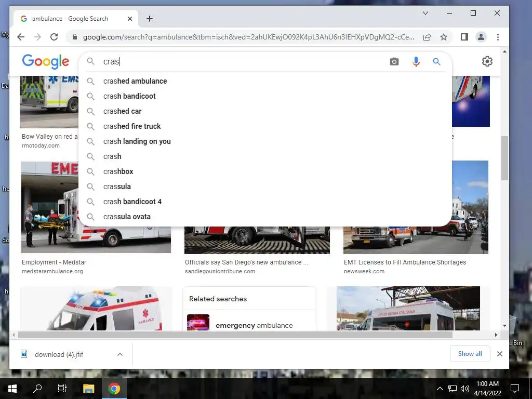532x399 pixels.
Task: Click the vertical page scrollbar thumb
Action: 504,158
